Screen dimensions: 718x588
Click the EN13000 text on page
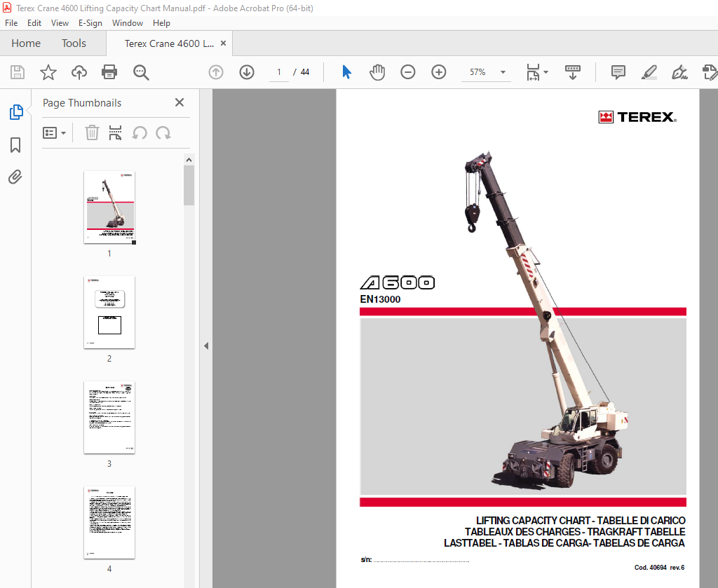click(x=380, y=299)
